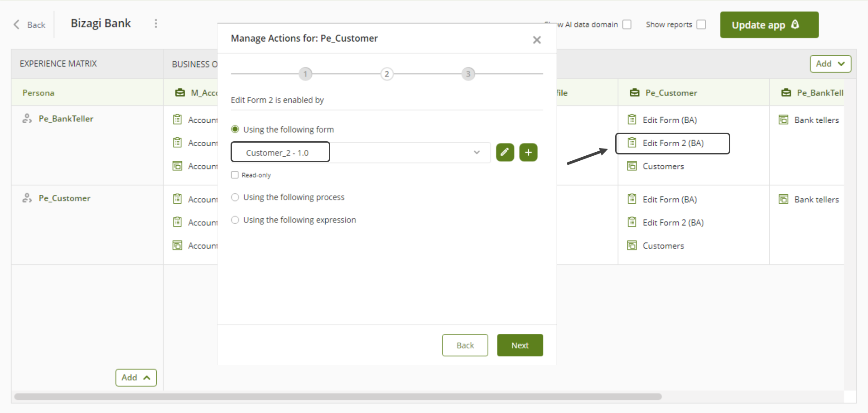Viewport: 868px width, 413px height.
Task: Click the green plus add form icon
Action: pyautogui.click(x=528, y=153)
